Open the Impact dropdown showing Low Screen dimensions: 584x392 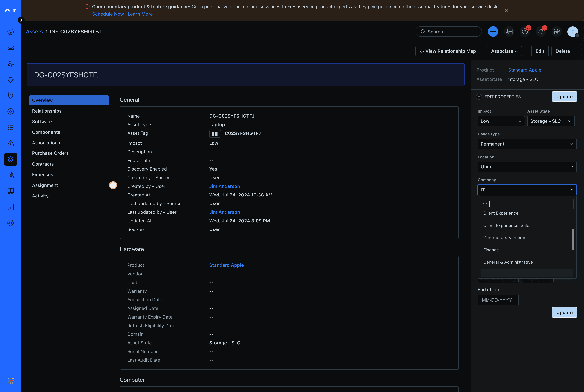click(x=501, y=121)
